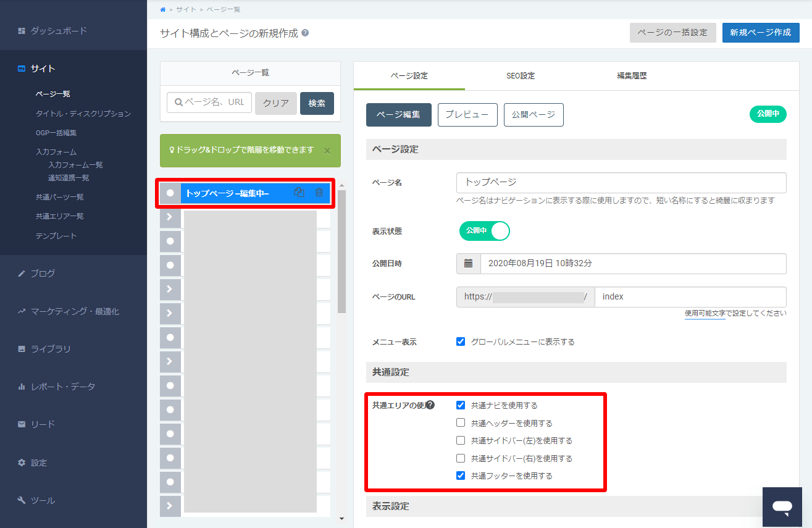Open help icon next to the page title
Screen dimensions: 812x528
click(x=305, y=33)
